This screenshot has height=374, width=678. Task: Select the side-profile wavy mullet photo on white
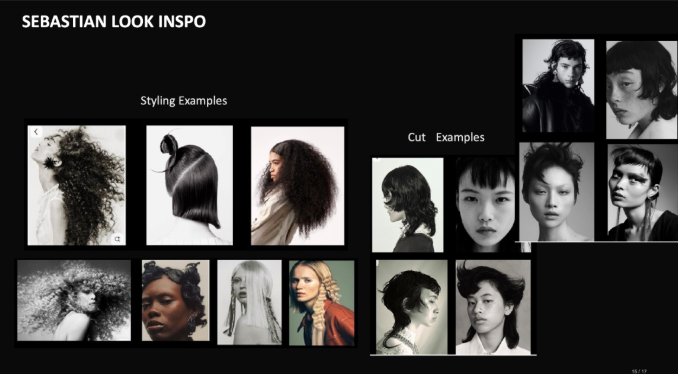coord(408,205)
